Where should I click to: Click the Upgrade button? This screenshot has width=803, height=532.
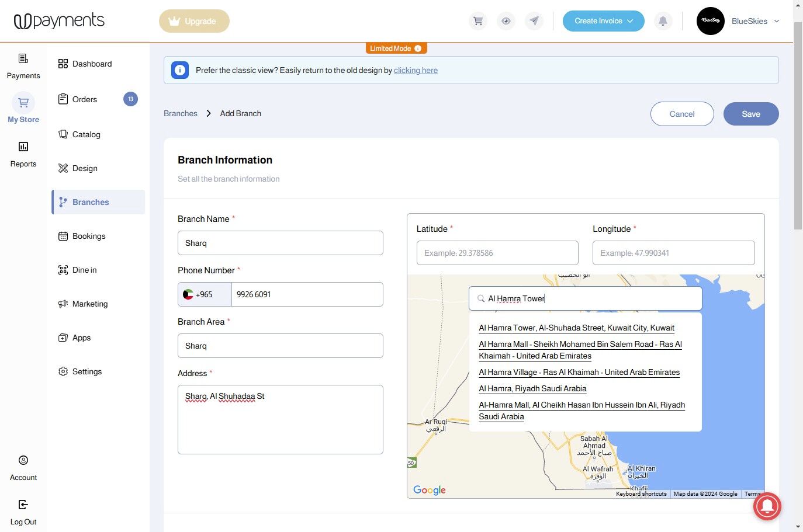(x=194, y=21)
